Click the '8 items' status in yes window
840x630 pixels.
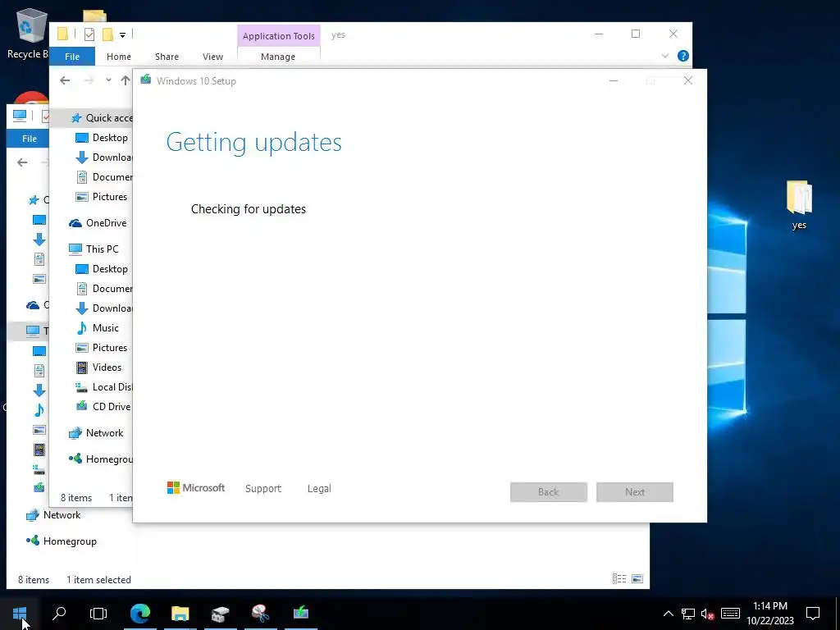[x=76, y=498]
